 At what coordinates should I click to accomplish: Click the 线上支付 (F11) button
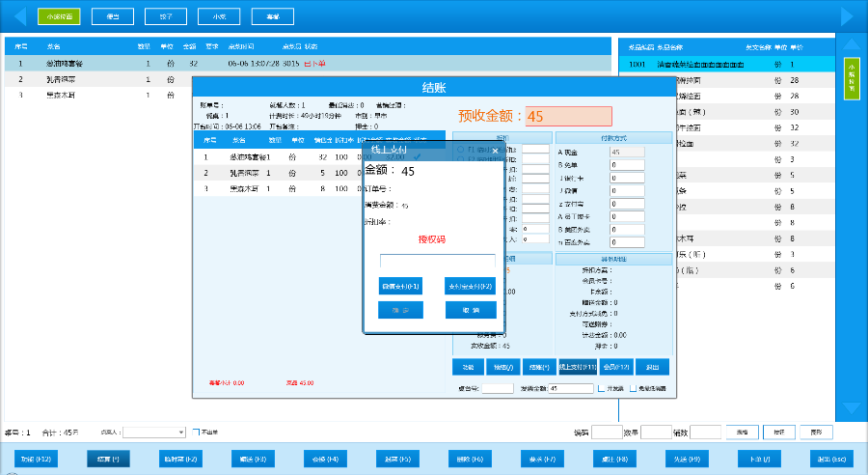click(x=578, y=367)
